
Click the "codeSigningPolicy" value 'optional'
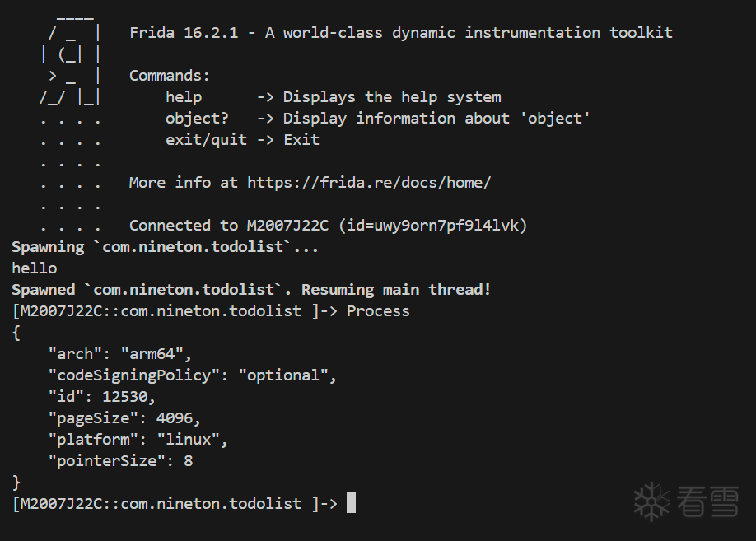[x=283, y=375]
